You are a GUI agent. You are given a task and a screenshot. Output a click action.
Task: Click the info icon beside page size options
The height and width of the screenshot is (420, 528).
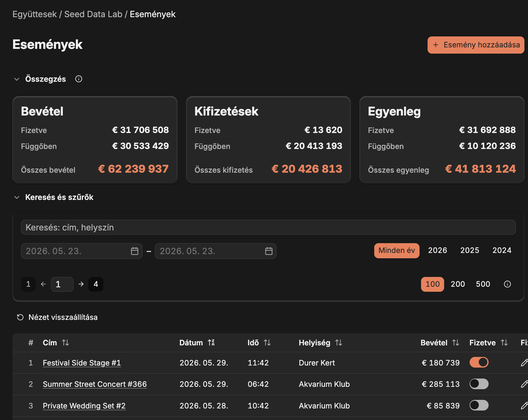[x=507, y=284]
